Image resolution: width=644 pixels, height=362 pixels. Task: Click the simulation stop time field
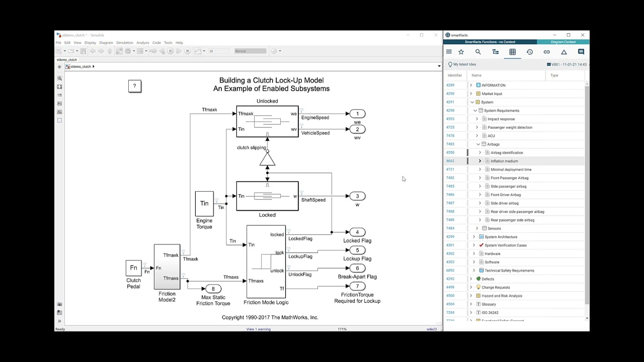pos(218,51)
